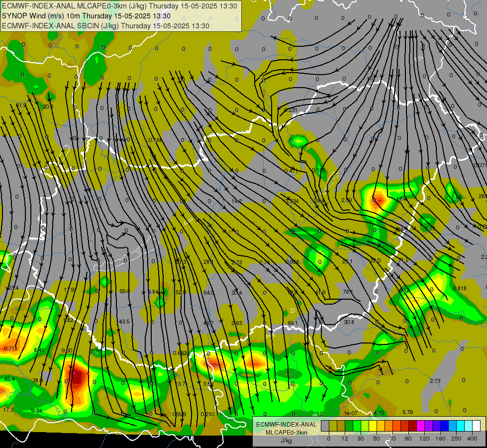
Task: Click the legend tick value 70
Action: pos(392,439)
